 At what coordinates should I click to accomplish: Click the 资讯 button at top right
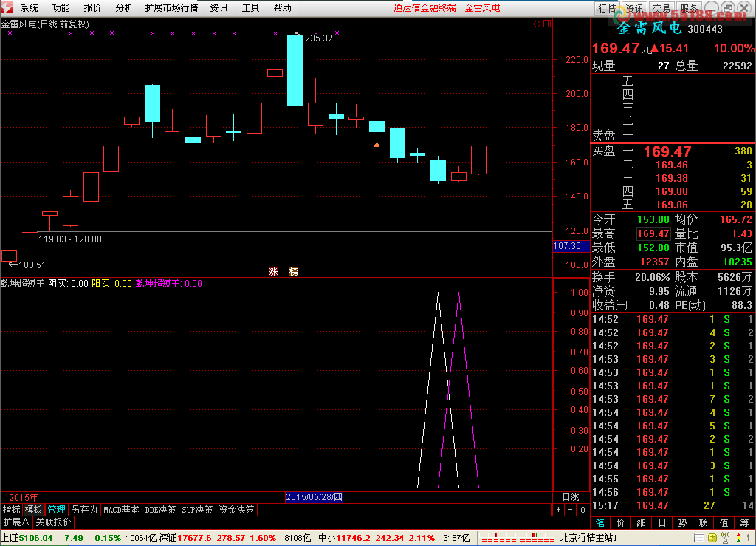(634, 8)
